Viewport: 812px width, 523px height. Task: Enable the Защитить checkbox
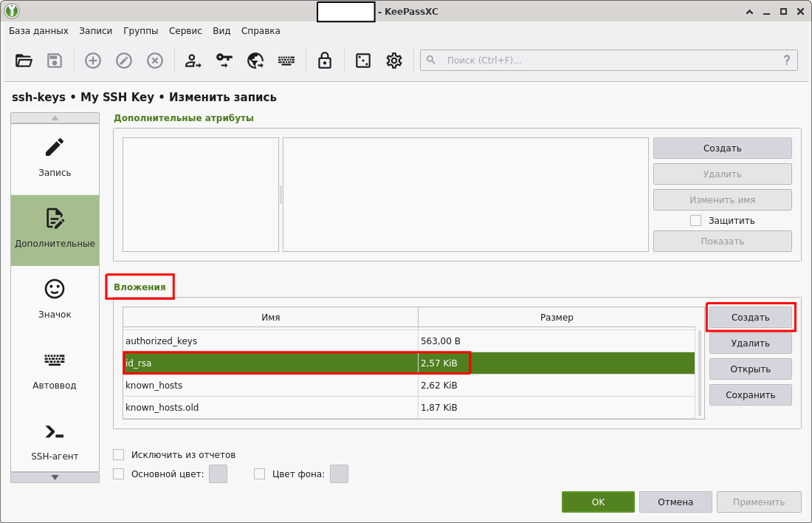point(695,220)
